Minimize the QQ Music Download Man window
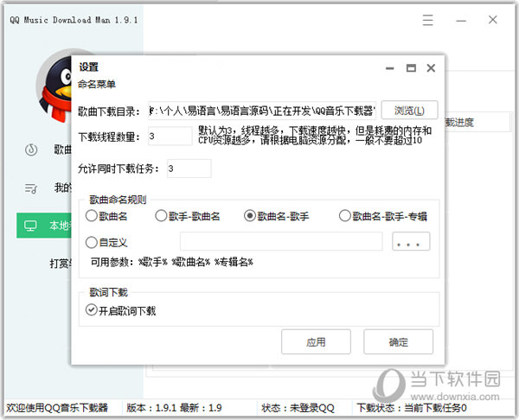 point(461,21)
